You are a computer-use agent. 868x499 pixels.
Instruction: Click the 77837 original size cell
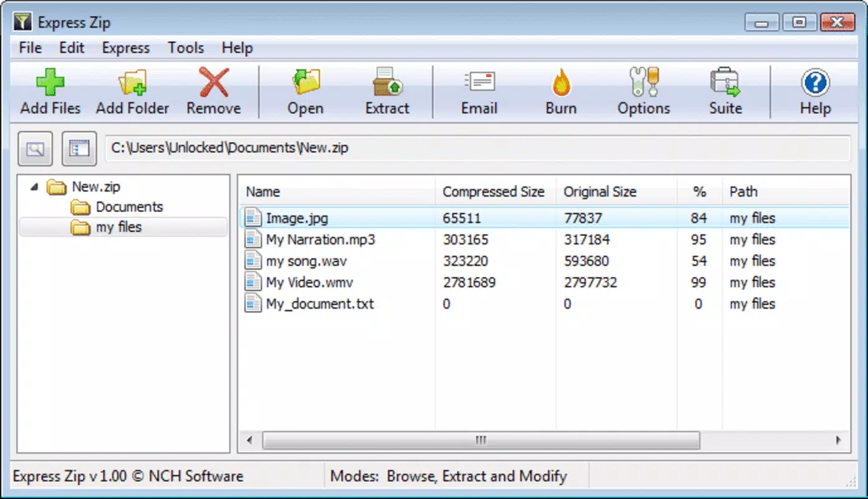tap(582, 218)
